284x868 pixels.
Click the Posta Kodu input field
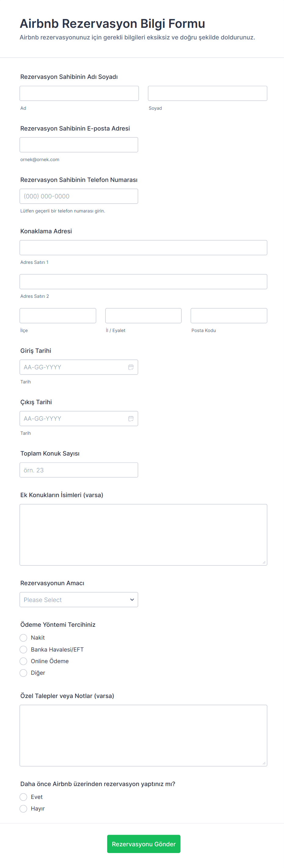point(229,316)
